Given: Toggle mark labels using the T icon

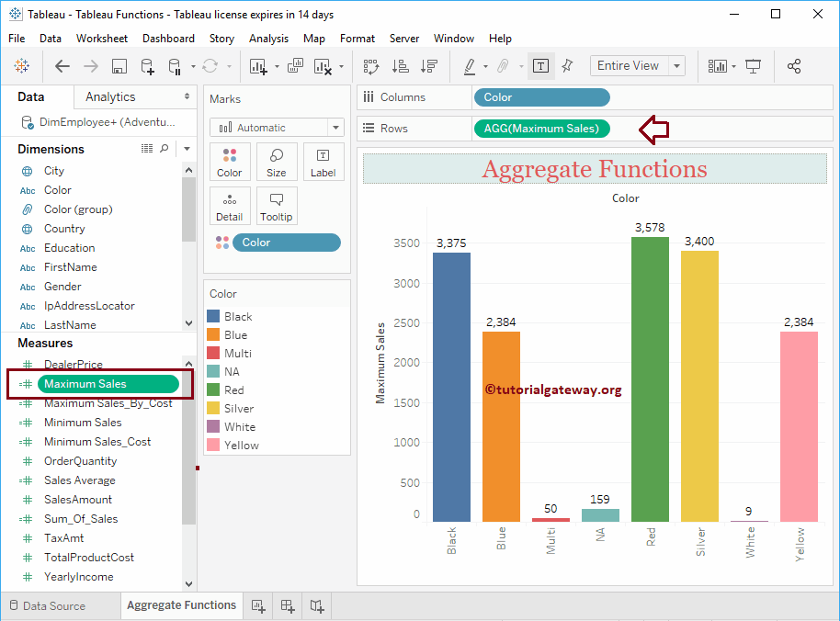Looking at the screenshot, I should pos(540,65).
